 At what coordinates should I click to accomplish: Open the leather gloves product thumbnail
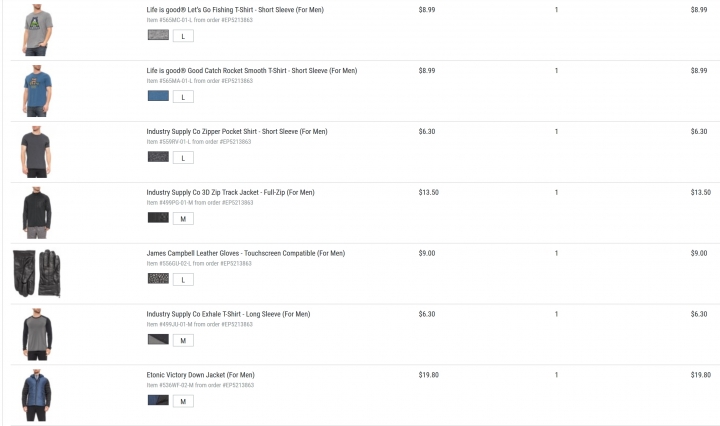(x=37, y=274)
